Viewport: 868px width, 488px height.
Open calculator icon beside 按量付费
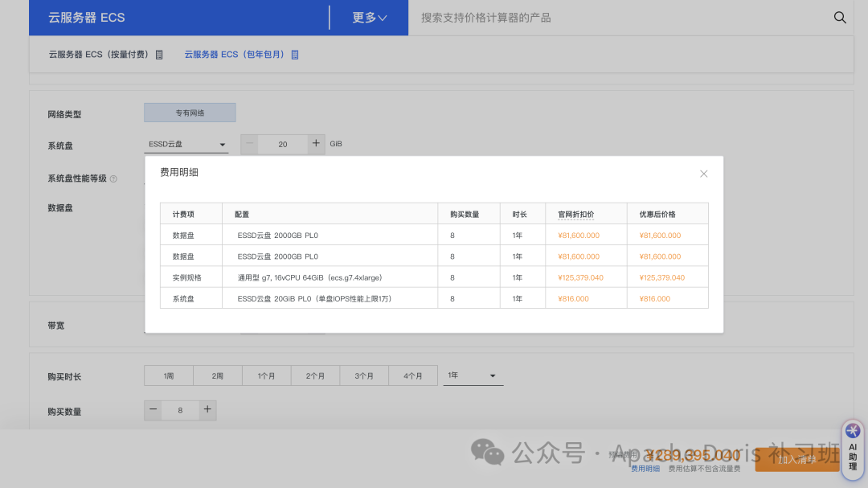159,55
